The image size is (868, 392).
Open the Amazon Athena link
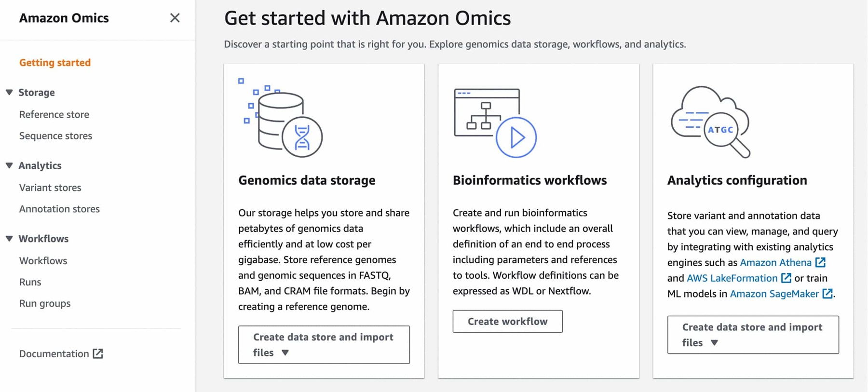776,262
